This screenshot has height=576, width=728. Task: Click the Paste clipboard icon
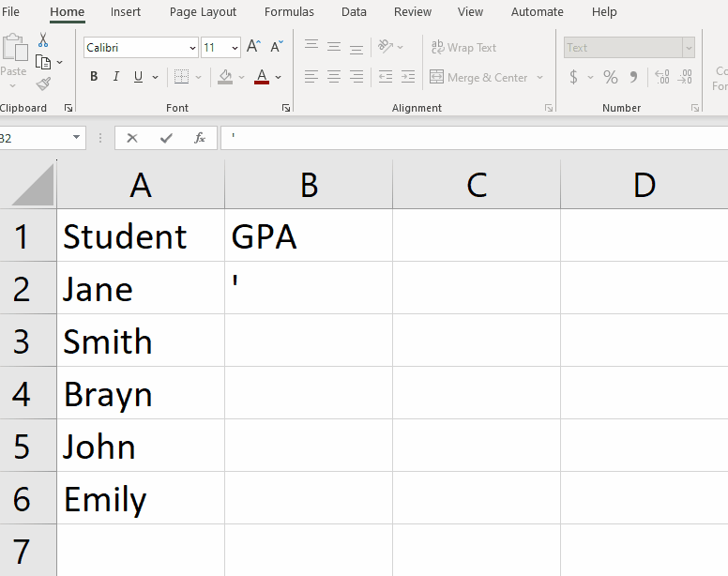14,47
